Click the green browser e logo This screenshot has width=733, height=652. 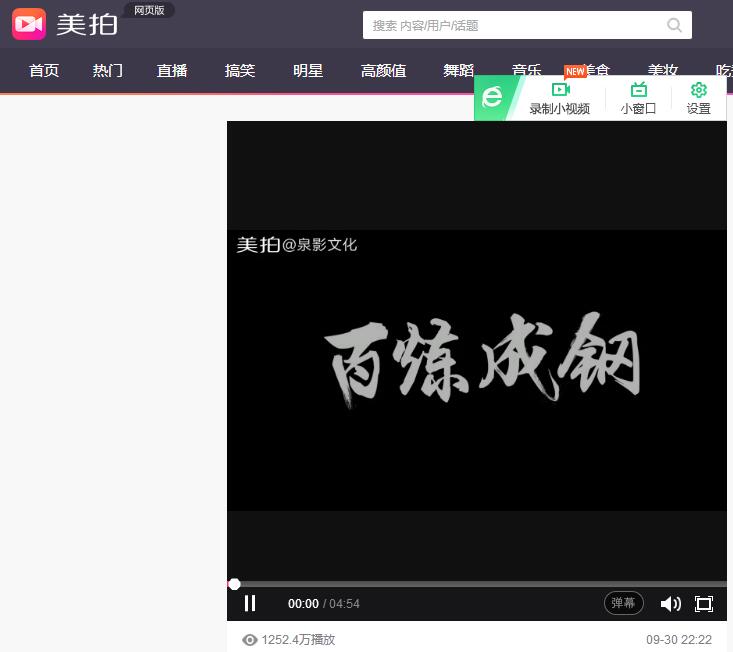(x=492, y=97)
